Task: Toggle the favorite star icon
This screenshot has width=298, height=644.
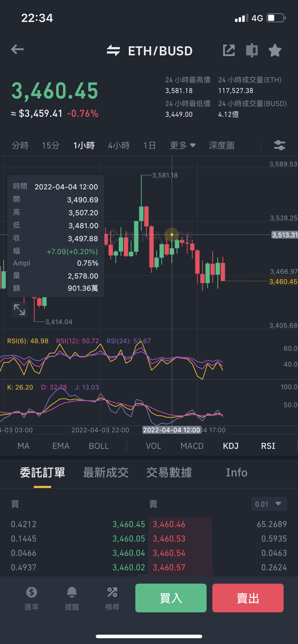Action: click(x=275, y=50)
